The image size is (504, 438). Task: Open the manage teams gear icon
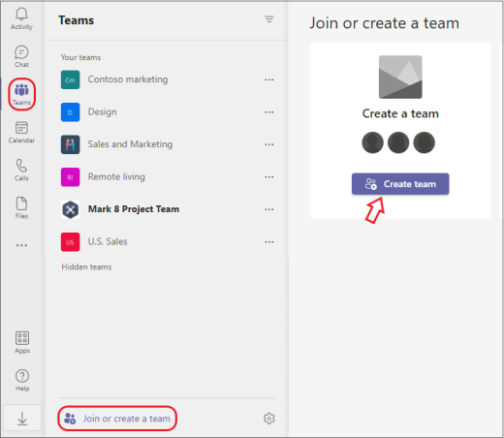click(x=269, y=419)
